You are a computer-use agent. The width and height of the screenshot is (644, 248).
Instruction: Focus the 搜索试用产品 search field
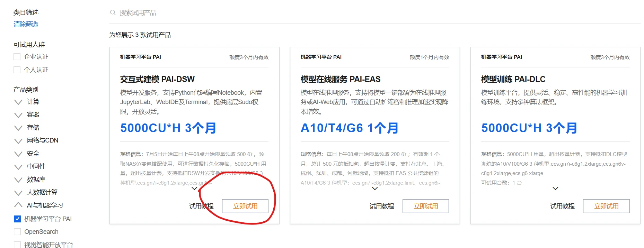[375, 13]
